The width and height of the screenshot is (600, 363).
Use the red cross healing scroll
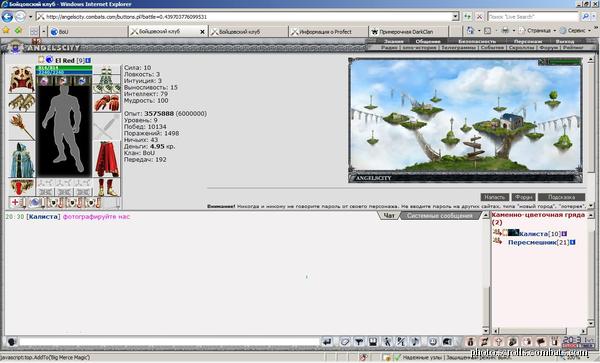click(x=15, y=202)
